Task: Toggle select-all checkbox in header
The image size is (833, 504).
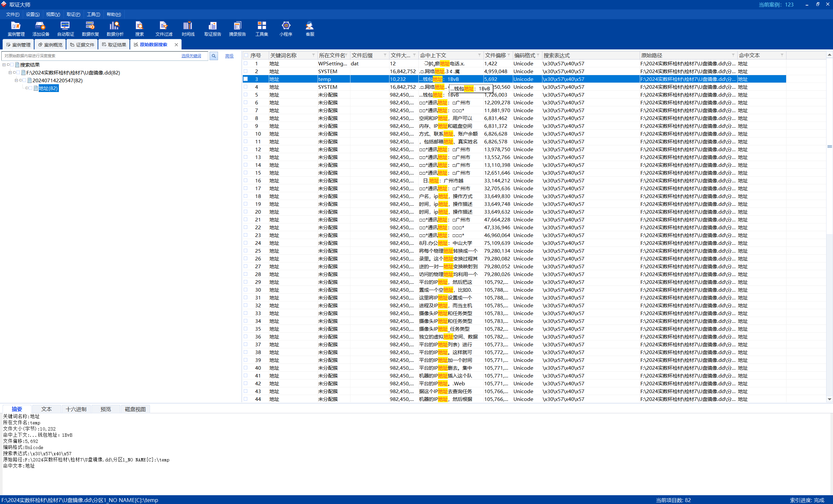Action: [x=246, y=55]
